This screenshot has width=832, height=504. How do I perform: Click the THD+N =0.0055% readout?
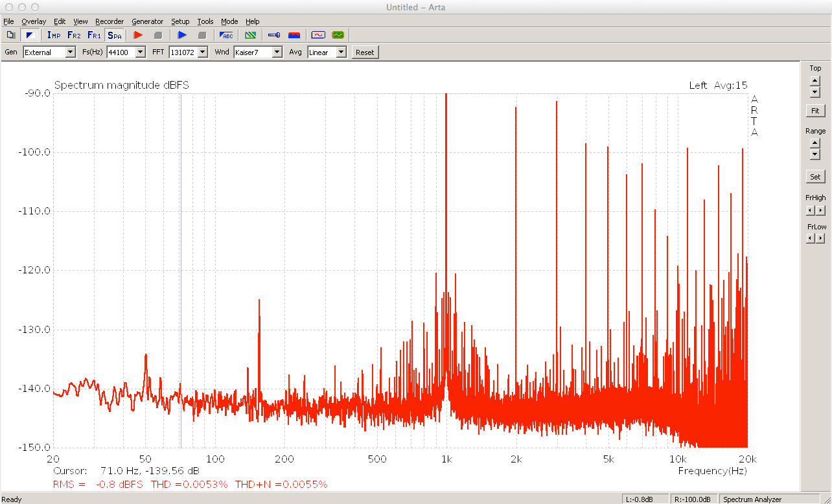[x=281, y=484]
